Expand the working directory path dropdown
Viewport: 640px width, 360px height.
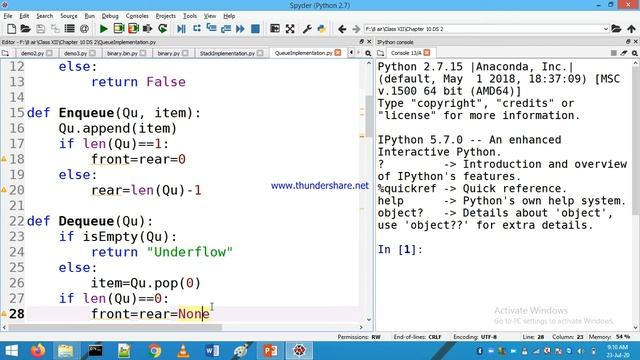pos(606,29)
